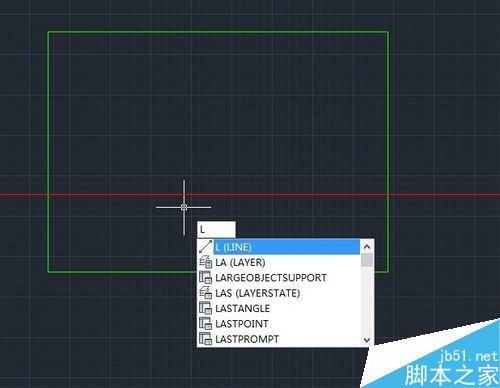Click the variable icon beside LASTPROMPT

205,339
